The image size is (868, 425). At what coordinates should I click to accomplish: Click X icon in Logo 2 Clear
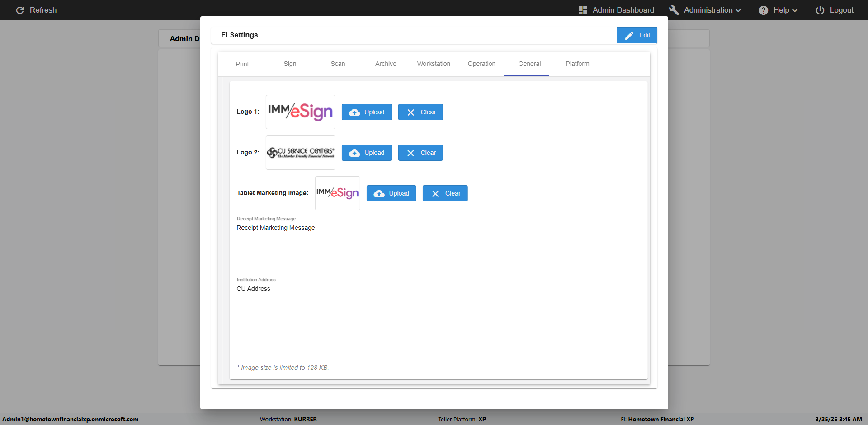click(x=410, y=153)
